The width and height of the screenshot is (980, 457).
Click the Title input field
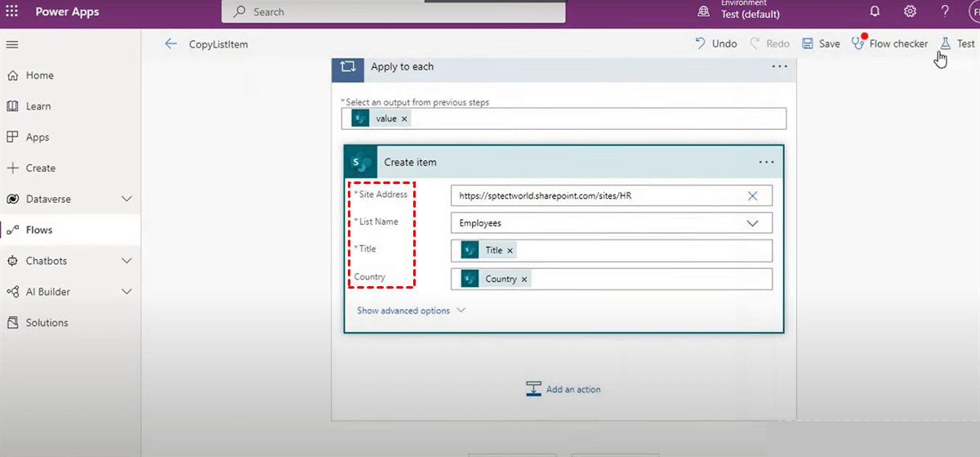[x=611, y=250]
